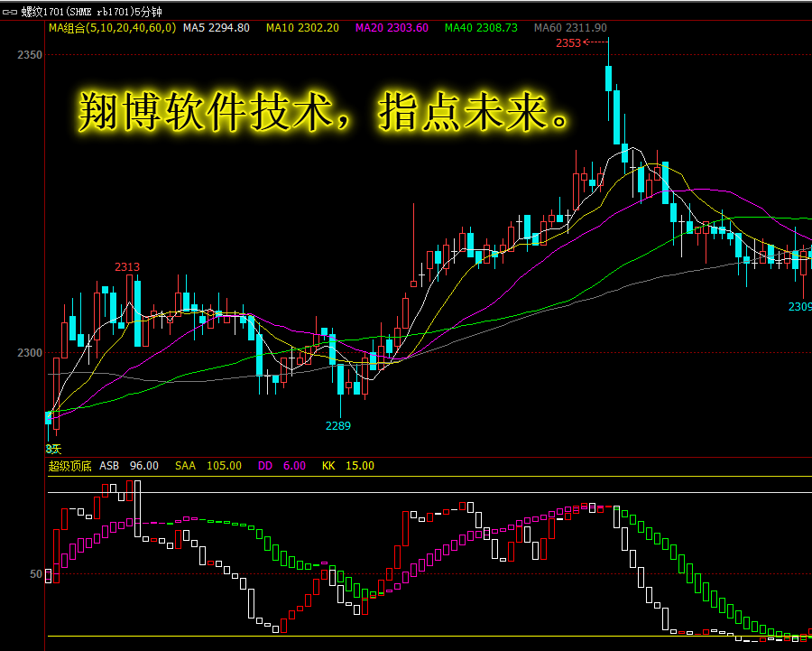Click the DD 6.00 value

pos(281,466)
